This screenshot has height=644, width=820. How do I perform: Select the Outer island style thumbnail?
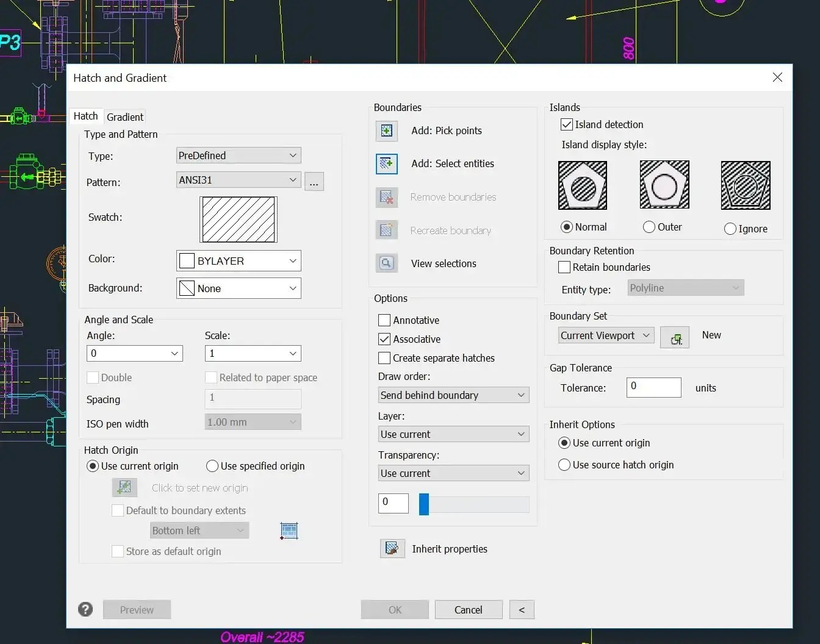point(664,185)
